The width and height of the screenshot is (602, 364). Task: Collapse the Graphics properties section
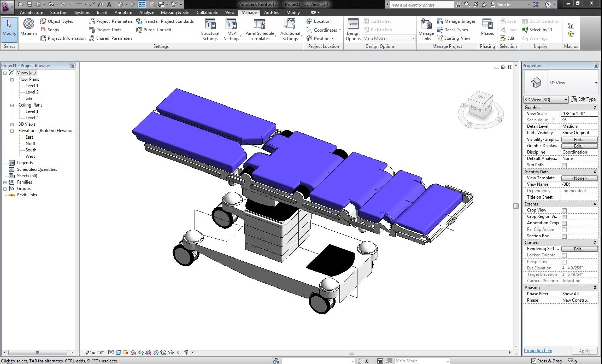[595, 108]
